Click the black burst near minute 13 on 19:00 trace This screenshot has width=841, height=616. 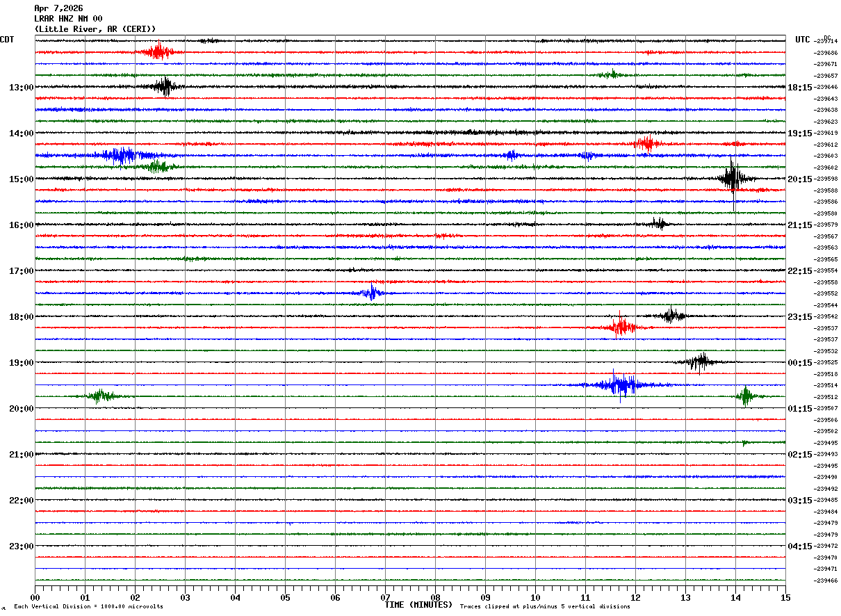(x=701, y=362)
